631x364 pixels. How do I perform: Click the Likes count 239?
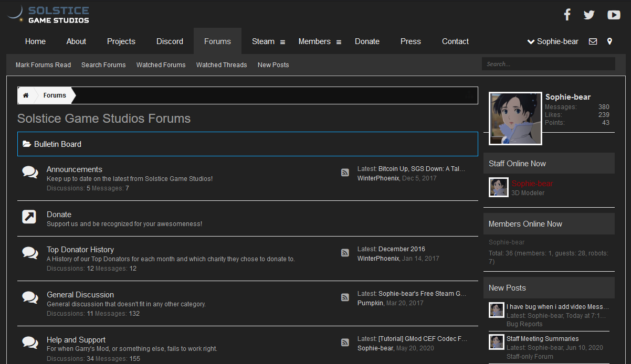[x=604, y=115]
